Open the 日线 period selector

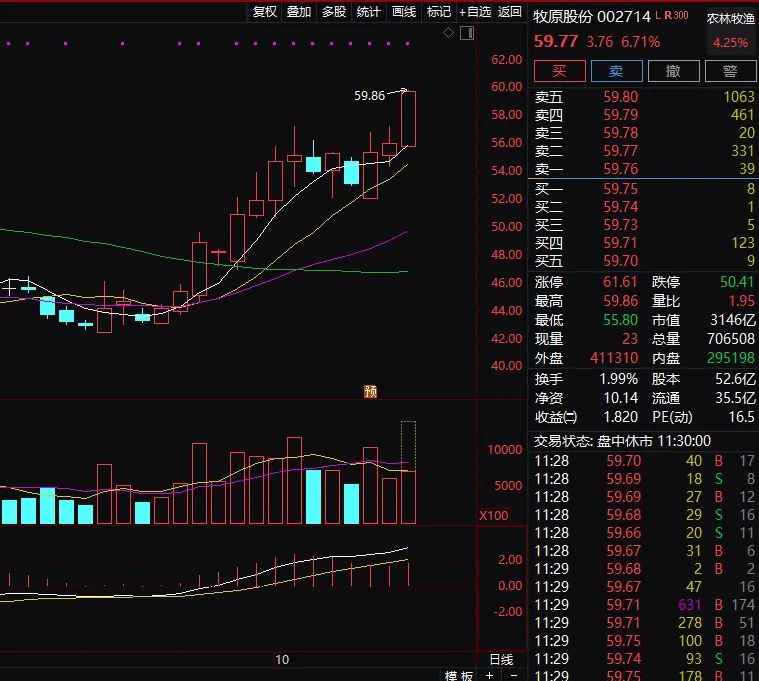[x=500, y=660]
